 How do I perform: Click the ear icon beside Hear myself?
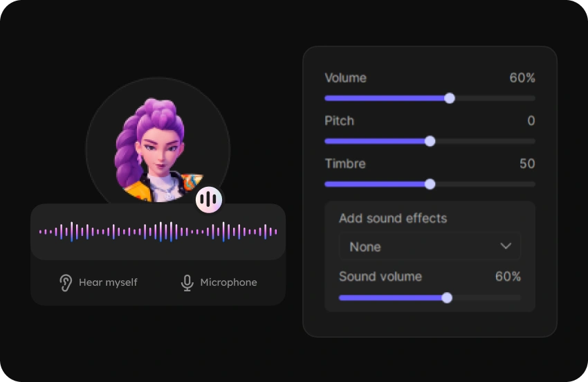66,282
